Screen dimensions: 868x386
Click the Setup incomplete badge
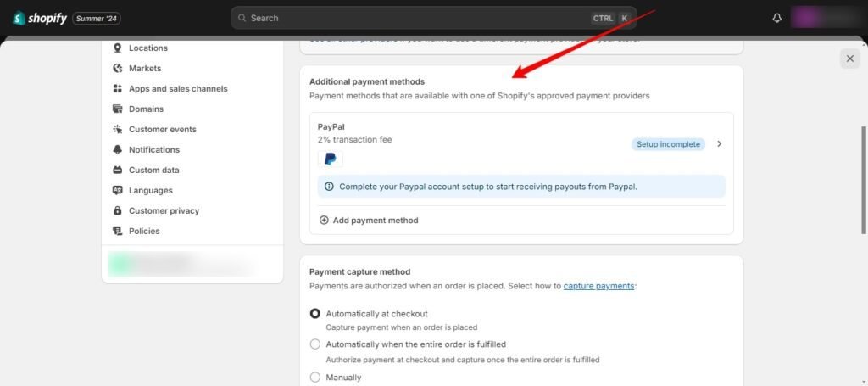coord(668,144)
